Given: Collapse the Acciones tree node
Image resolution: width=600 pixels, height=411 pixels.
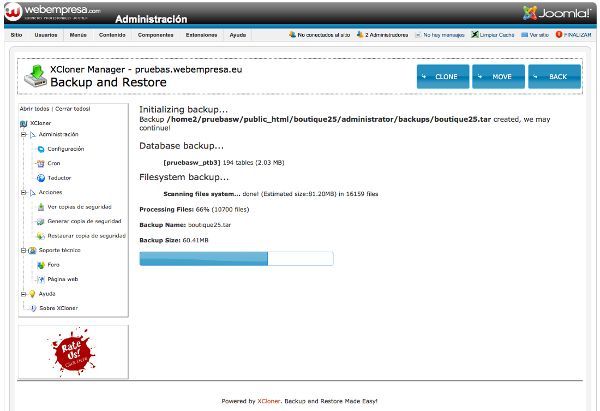Looking at the screenshot, I should pyautogui.click(x=24, y=192).
